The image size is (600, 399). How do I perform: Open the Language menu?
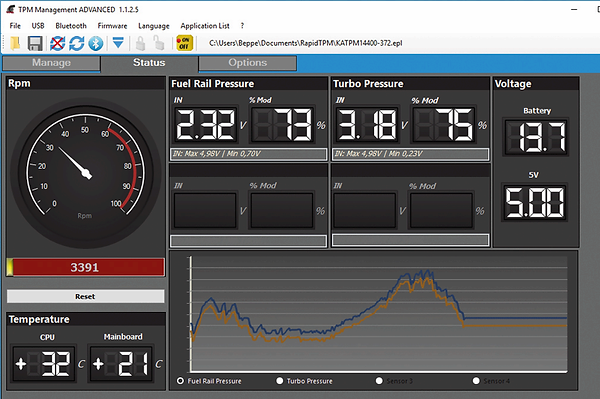[x=153, y=26]
